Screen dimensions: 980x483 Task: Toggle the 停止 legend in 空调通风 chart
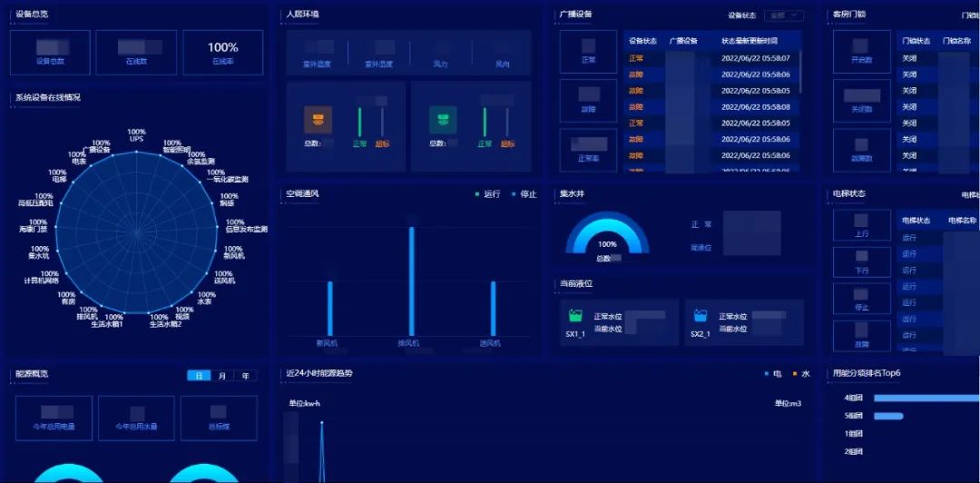tap(524, 194)
